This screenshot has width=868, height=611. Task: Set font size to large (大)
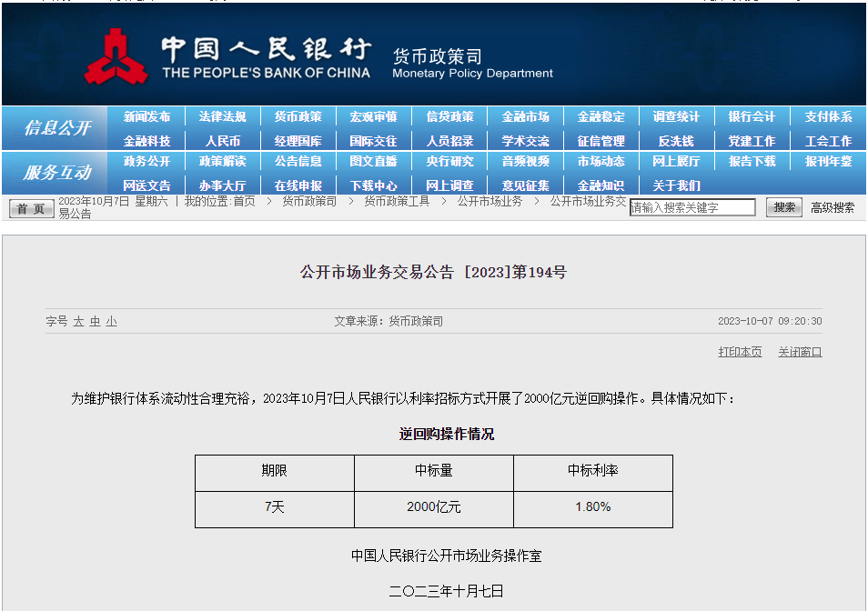(78, 321)
